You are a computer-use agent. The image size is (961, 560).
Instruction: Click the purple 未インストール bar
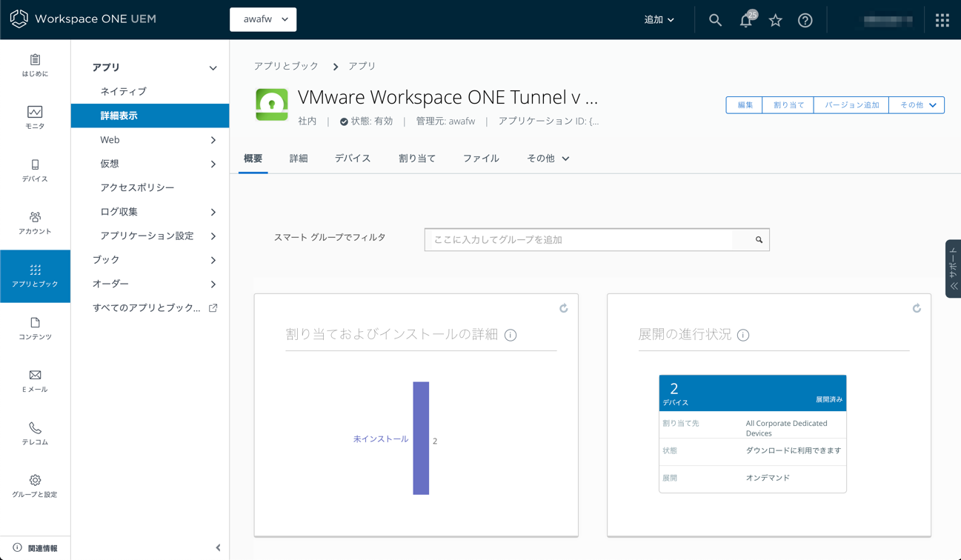(421, 438)
